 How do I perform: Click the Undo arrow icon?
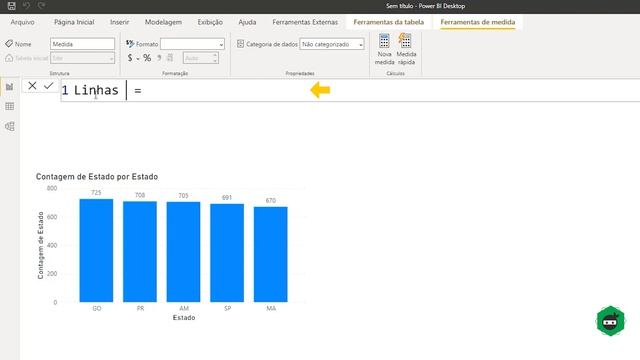click(27, 6)
